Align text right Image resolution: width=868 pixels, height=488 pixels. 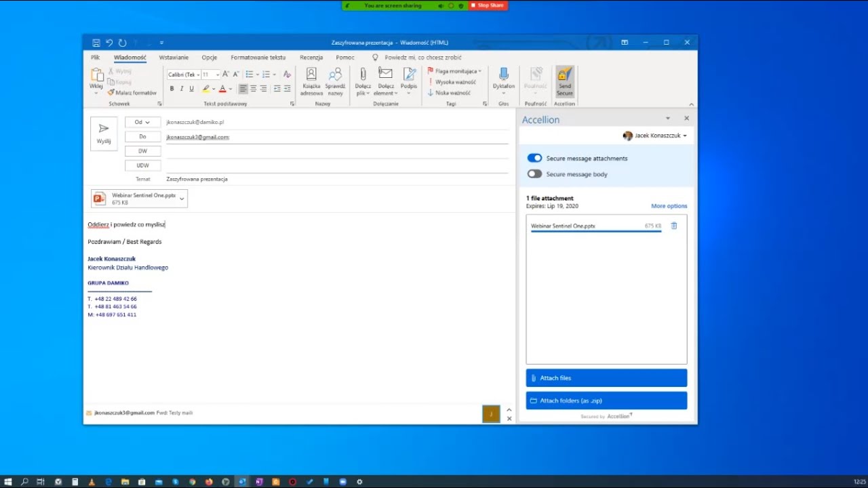tap(263, 89)
